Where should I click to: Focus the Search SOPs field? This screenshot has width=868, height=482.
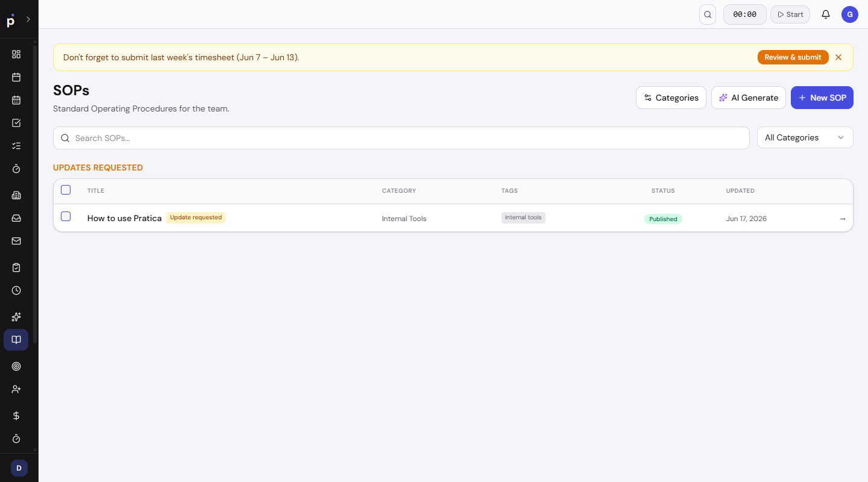tap(401, 138)
